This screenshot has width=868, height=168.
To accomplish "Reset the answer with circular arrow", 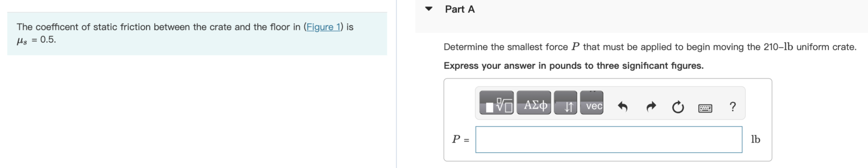I will [x=678, y=107].
